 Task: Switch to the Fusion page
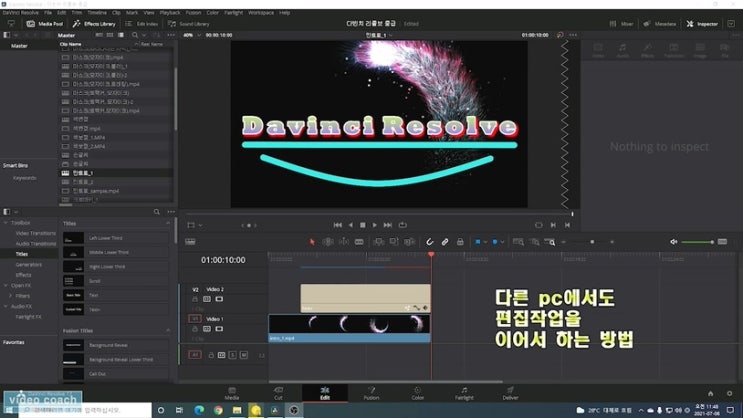372,393
